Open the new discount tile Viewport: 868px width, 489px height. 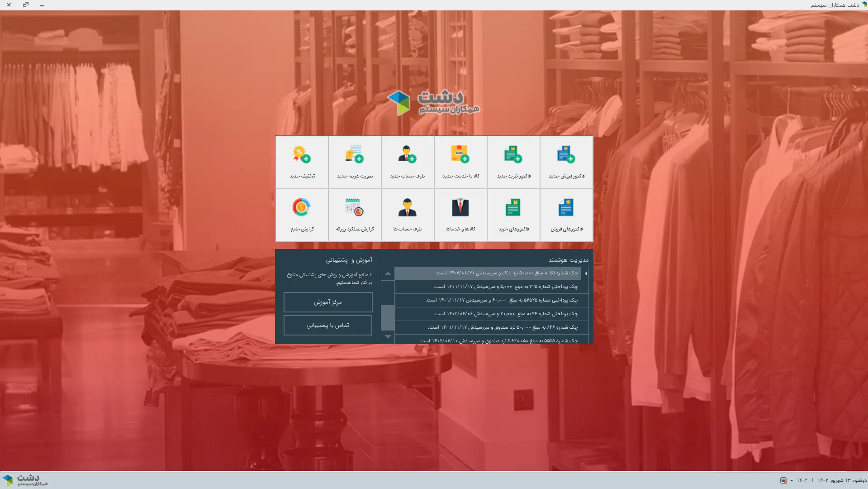(302, 162)
